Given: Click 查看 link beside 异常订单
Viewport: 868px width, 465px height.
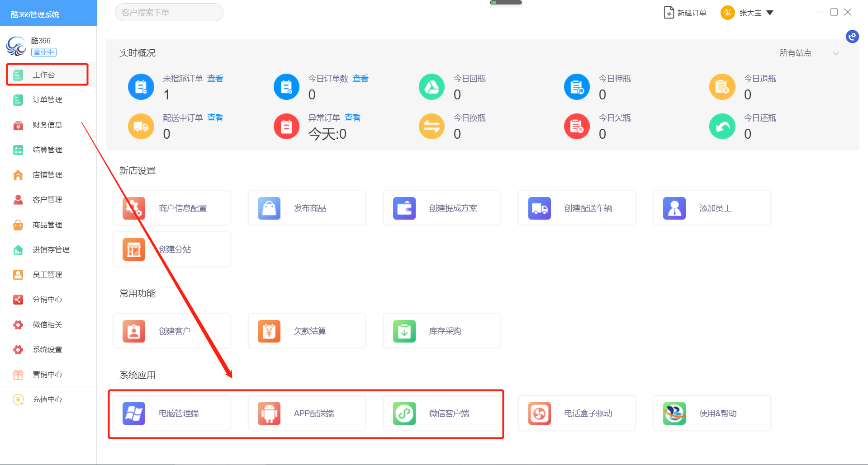Looking at the screenshot, I should [x=352, y=118].
